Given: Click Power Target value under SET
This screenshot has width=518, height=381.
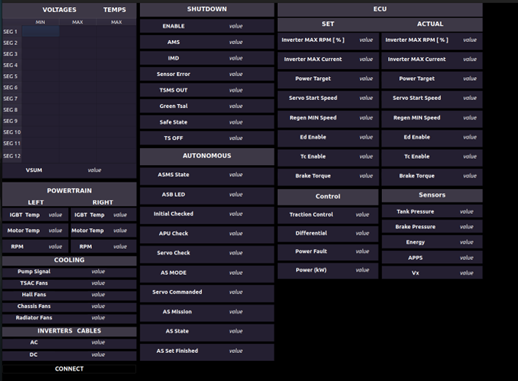Looking at the screenshot, I should (x=366, y=79).
